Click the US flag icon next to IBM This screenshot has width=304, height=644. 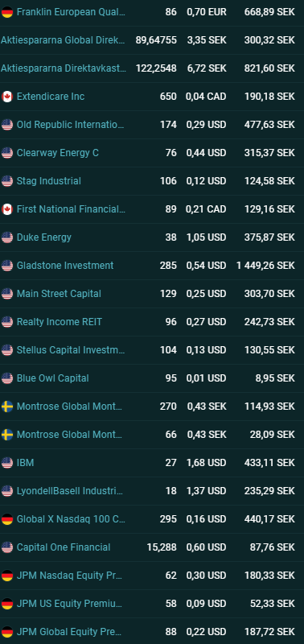point(7,463)
